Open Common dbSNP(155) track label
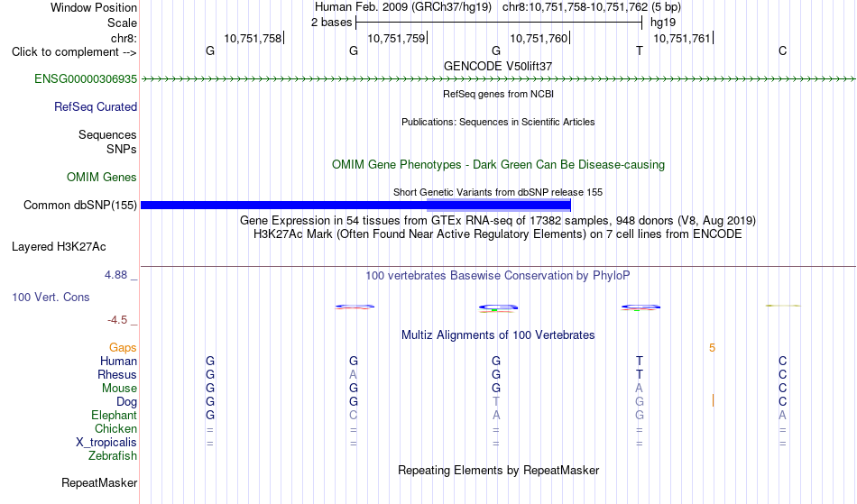This screenshot has height=504, width=857. pos(79,206)
